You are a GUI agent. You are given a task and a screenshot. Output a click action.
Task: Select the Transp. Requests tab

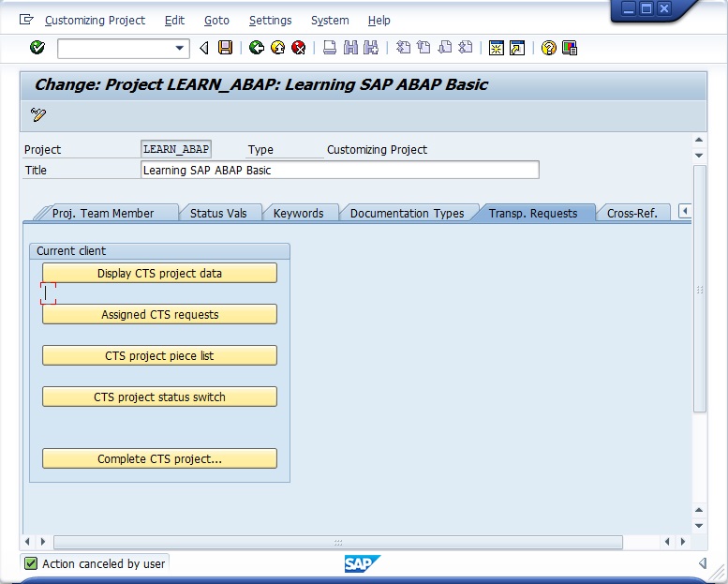coord(533,213)
